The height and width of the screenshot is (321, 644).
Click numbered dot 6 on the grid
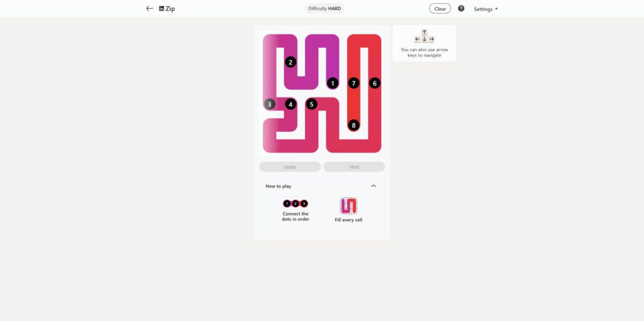(375, 84)
